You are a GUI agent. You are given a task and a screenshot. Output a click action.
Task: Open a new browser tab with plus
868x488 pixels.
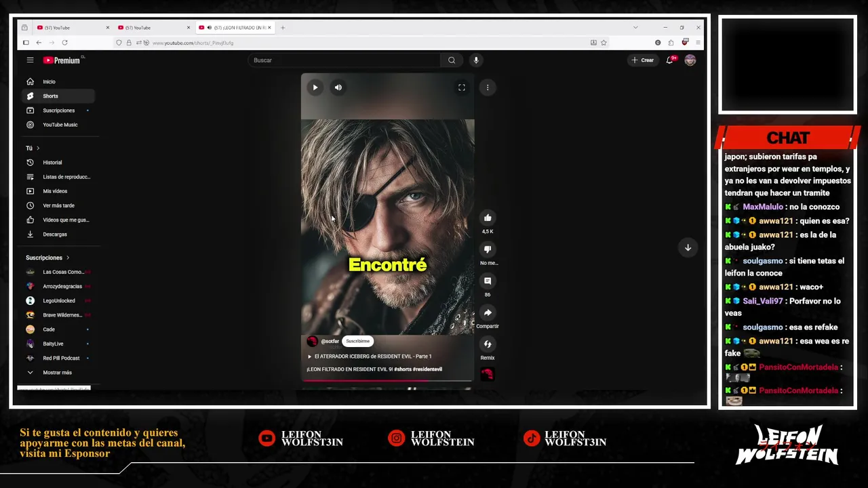tap(283, 28)
